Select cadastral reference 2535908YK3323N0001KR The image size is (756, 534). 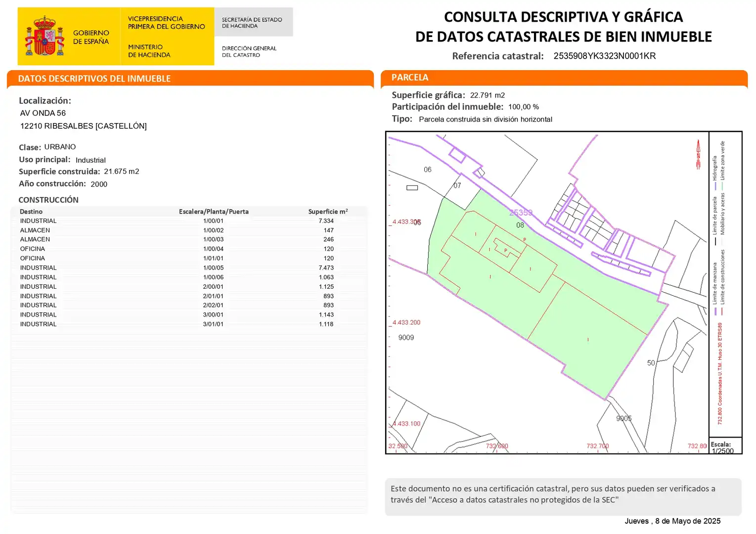[604, 56]
